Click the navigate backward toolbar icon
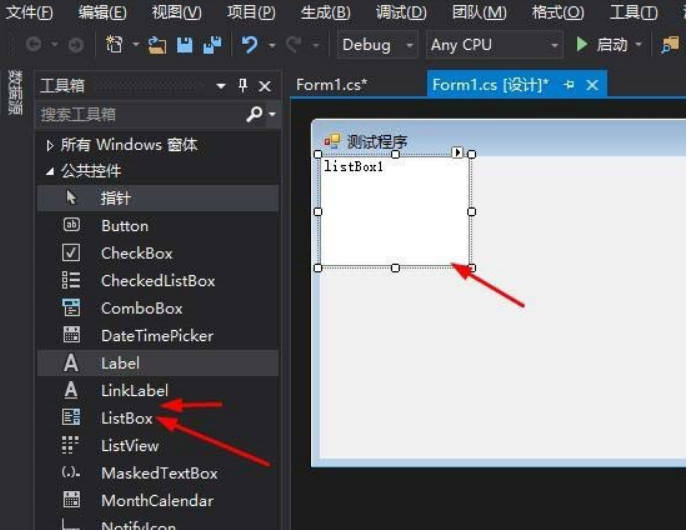The image size is (688, 530). [x=34, y=45]
